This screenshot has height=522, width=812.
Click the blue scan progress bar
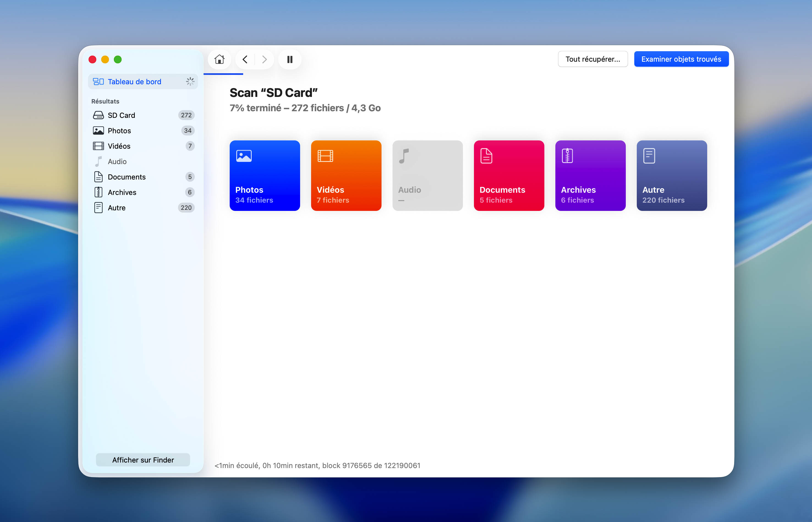[x=223, y=74]
